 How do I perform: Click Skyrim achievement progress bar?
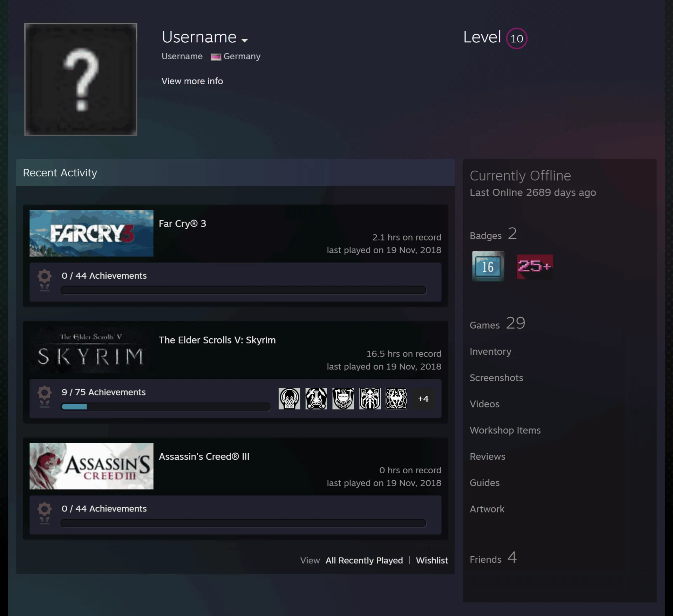point(166,406)
